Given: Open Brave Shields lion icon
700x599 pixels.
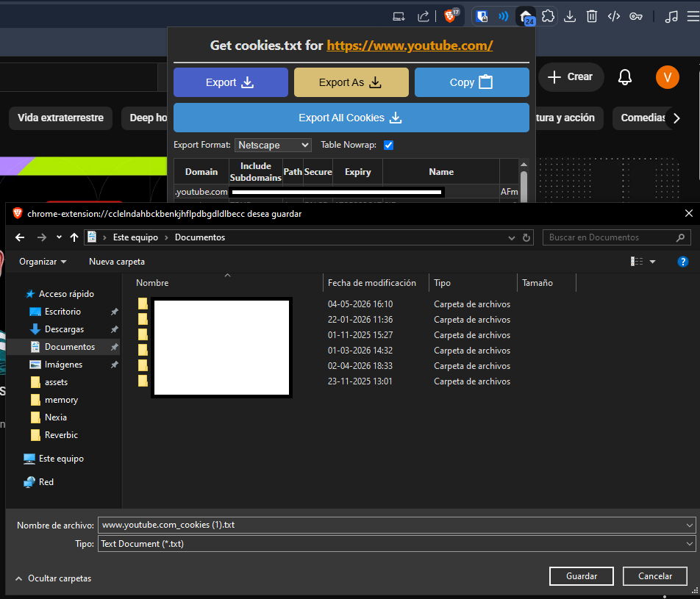Looking at the screenshot, I should 451,16.
